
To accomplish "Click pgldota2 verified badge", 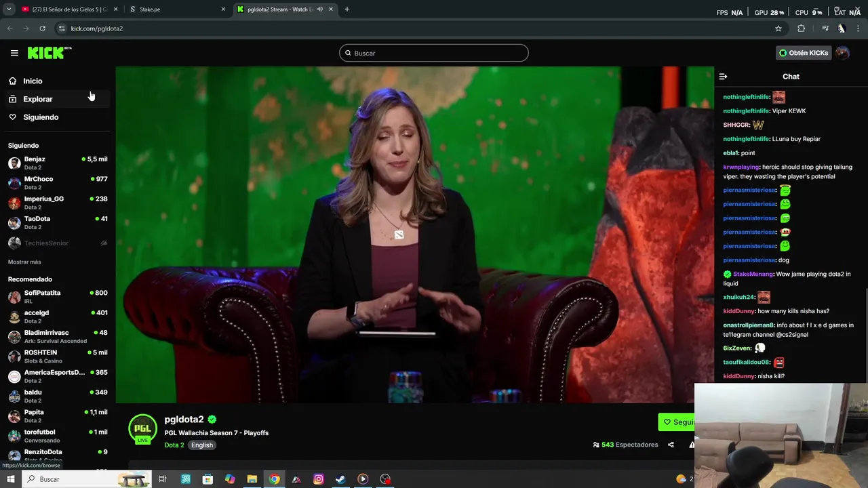I will click(x=212, y=420).
